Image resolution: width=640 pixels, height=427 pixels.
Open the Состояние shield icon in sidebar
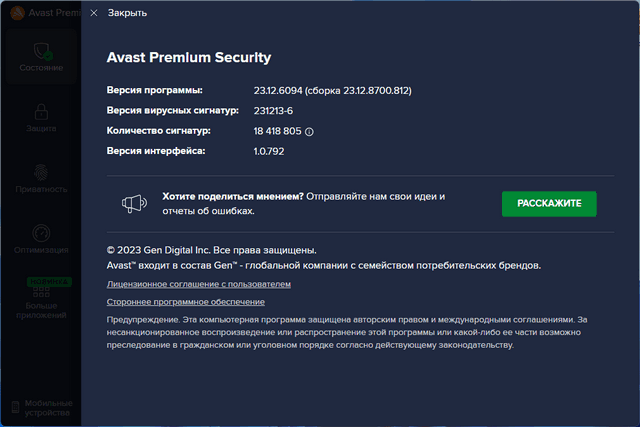coord(42,48)
